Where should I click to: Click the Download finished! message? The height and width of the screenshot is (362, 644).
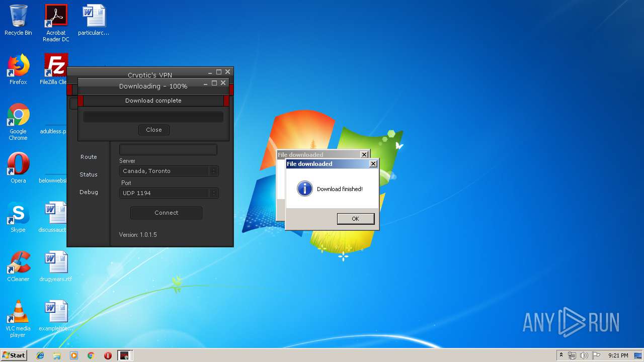(340, 189)
